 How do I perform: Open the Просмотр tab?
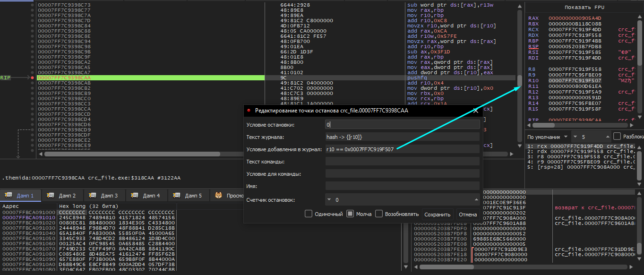(228, 195)
